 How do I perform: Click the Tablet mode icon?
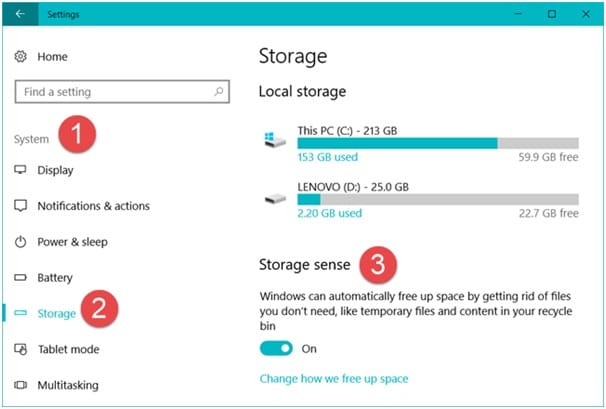(x=20, y=349)
